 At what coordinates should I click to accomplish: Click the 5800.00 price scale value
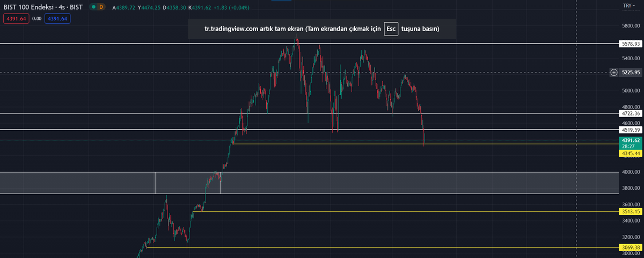[x=630, y=25]
